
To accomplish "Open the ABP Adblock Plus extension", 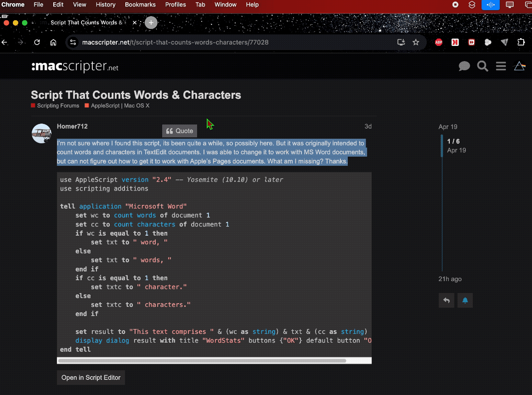I will coord(439,42).
